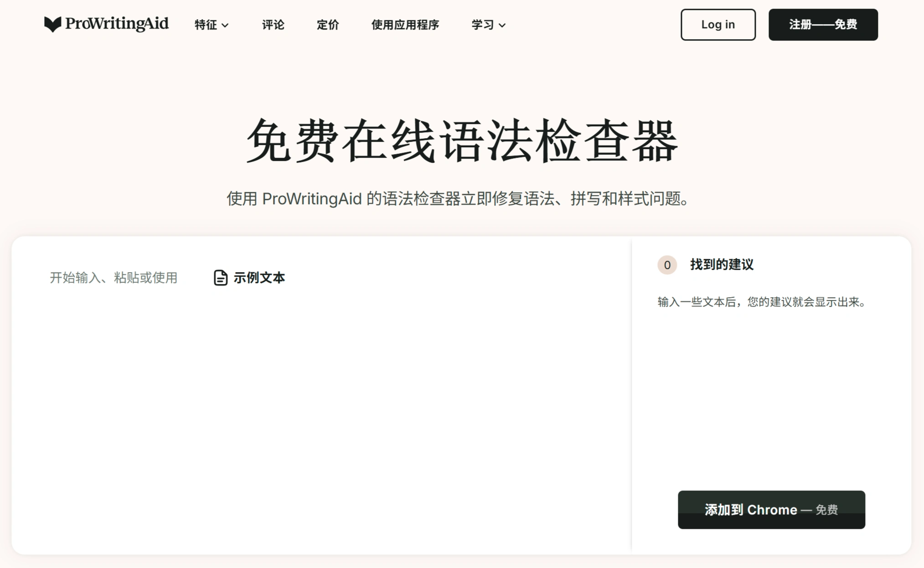Image resolution: width=924 pixels, height=568 pixels.
Task: Click the 找到的建议 heading
Action: (x=722, y=264)
